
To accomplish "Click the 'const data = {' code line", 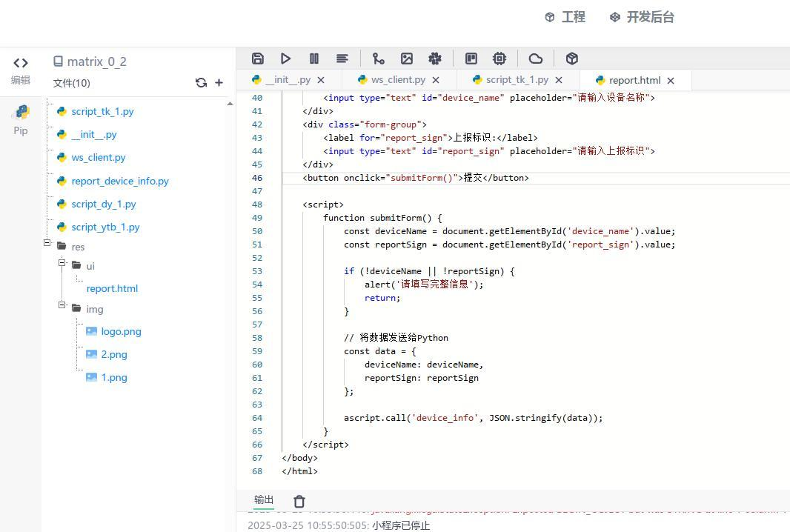I will point(380,352).
